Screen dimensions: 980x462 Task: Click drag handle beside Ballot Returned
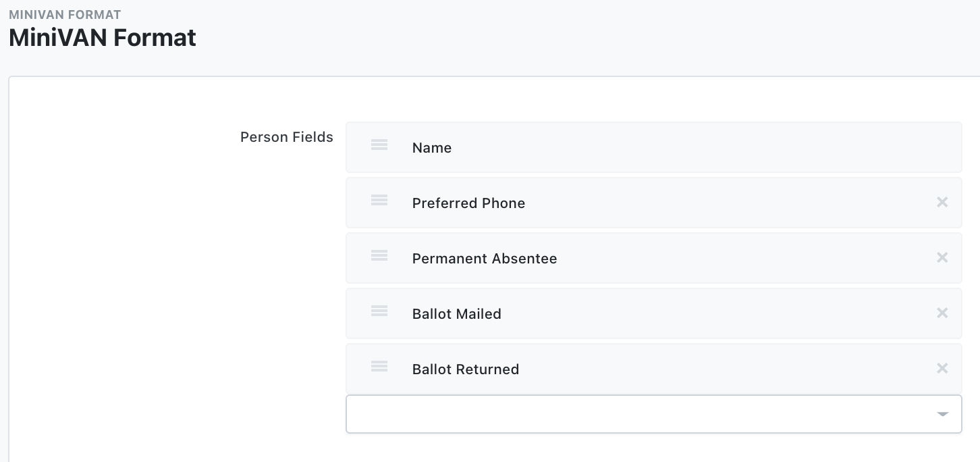tap(379, 366)
